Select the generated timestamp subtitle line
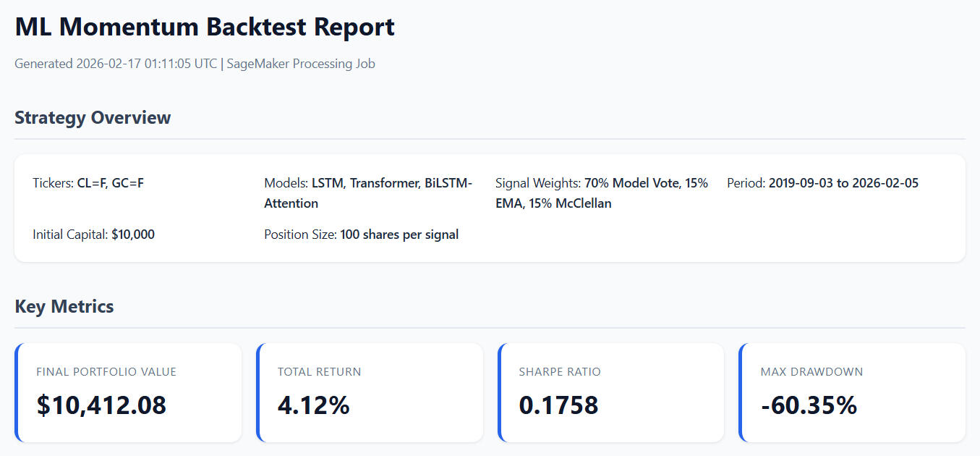The width and height of the screenshot is (980, 456). 195,64
